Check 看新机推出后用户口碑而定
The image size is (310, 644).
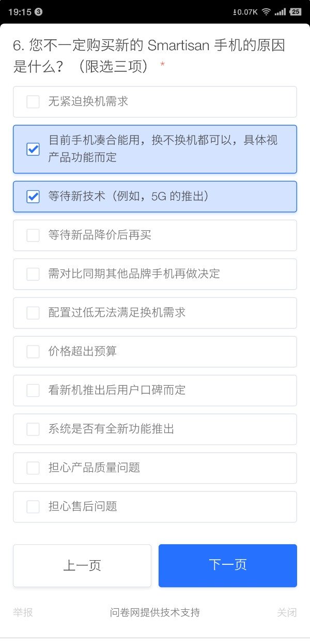[x=33, y=391]
